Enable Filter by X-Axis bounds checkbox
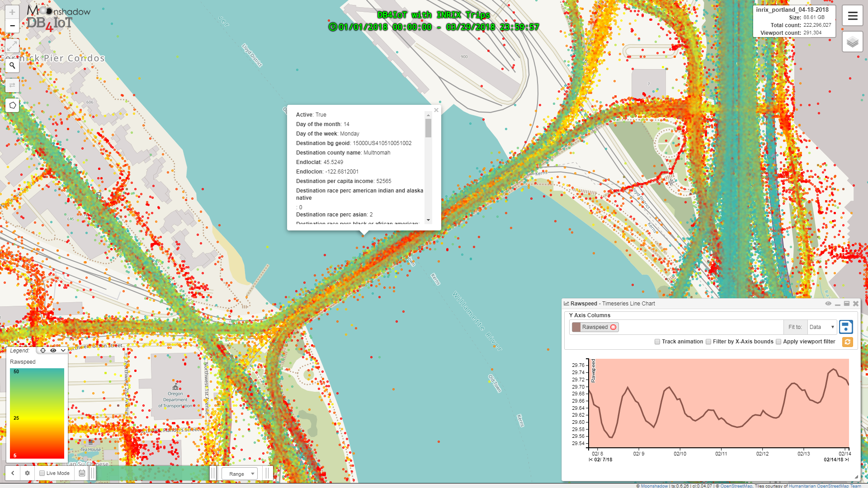The image size is (868, 488). coord(708,342)
